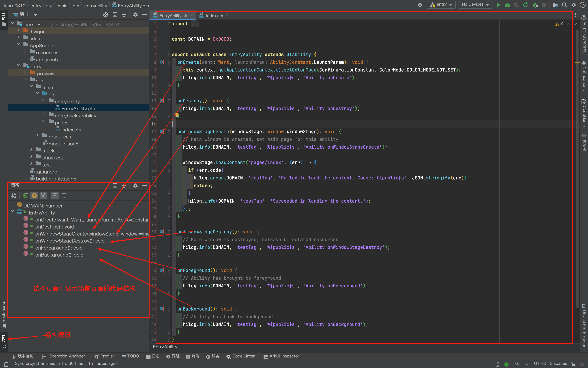Open the 终端 terminal tab

[x=193, y=356]
